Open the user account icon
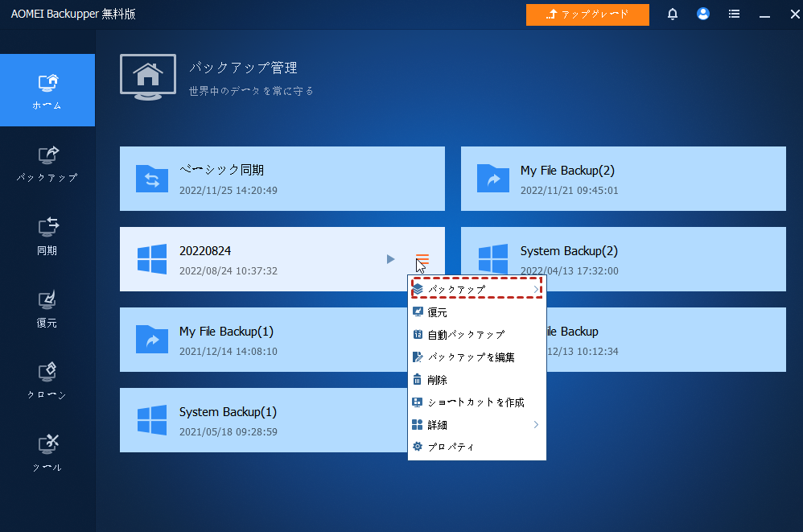Image resolution: width=803 pixels, height=532 pixels. click(x=703, y=14)
